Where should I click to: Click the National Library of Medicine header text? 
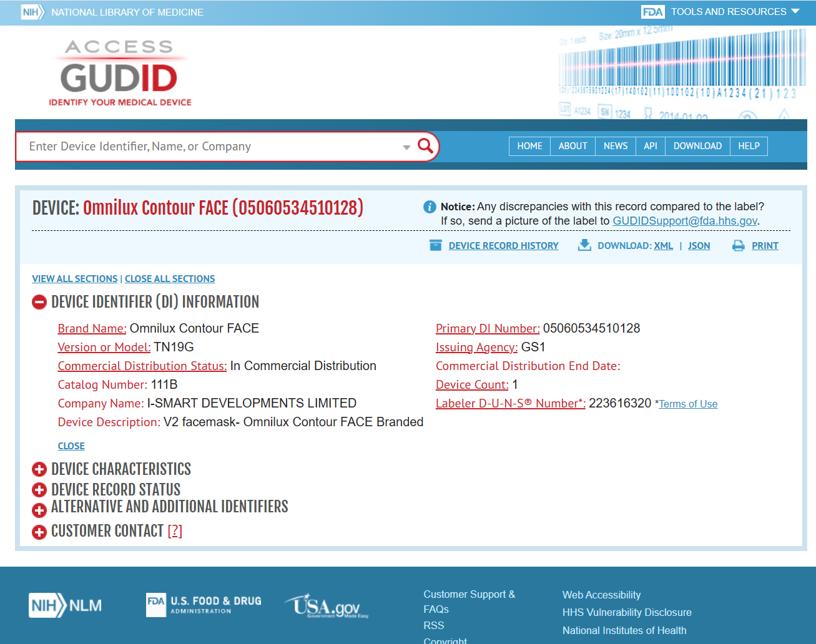(x=127, y=12)
